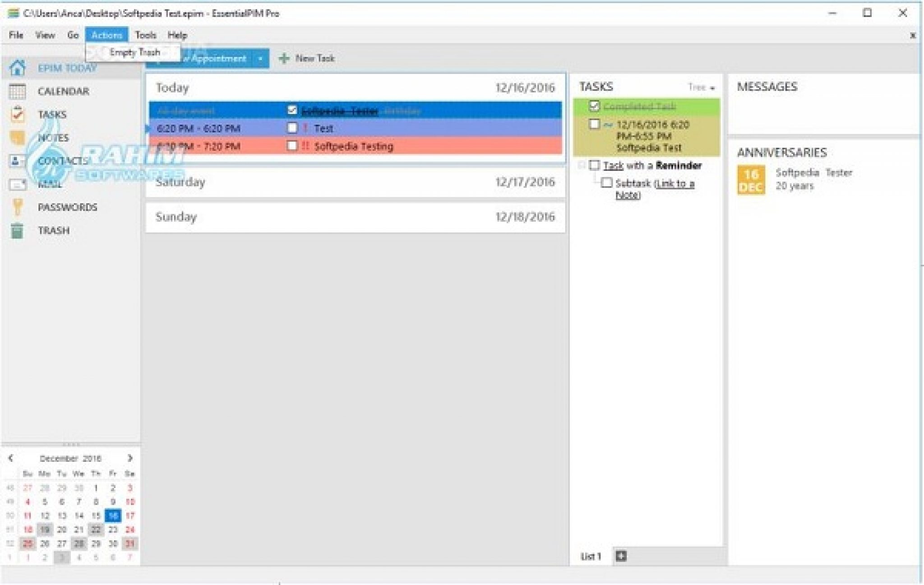924x585 pixels.
Task: Open the Trash bin icon
Action: click(x=18, y=230)
